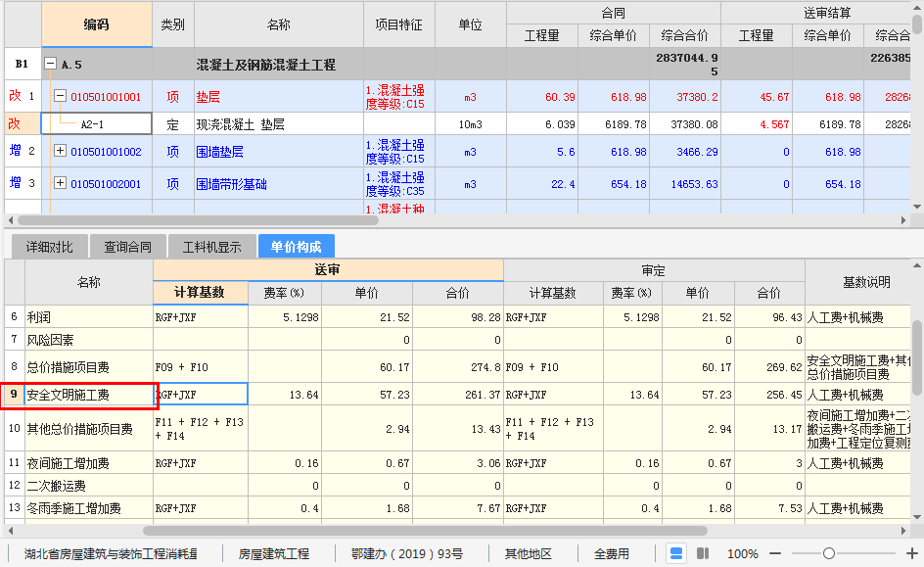Select the 利润 row name

(x=39, y=317)
